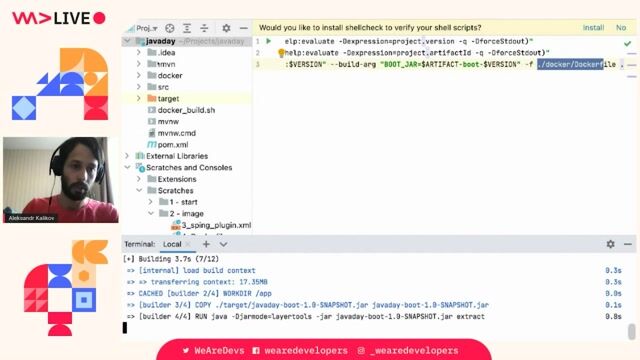The image size is (640, 360).
Task: Click the yellow lightbulb intention icon
Action: click(281, 53)
